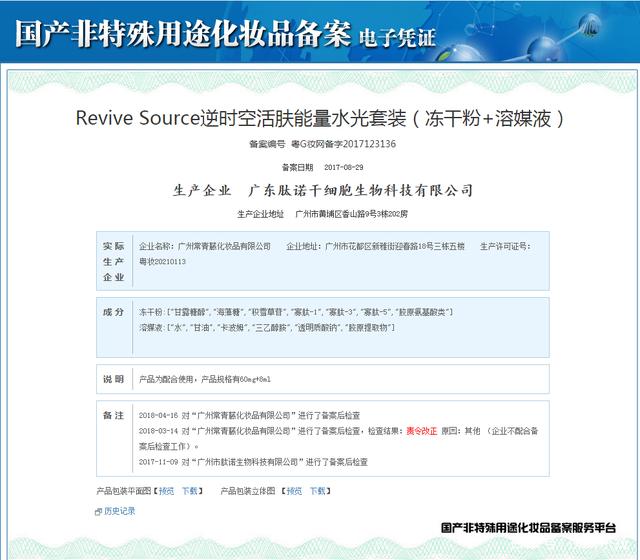Click the 成分 section label
The width and height of the screenshot is (640, 560).
click(x=113, y=312)
